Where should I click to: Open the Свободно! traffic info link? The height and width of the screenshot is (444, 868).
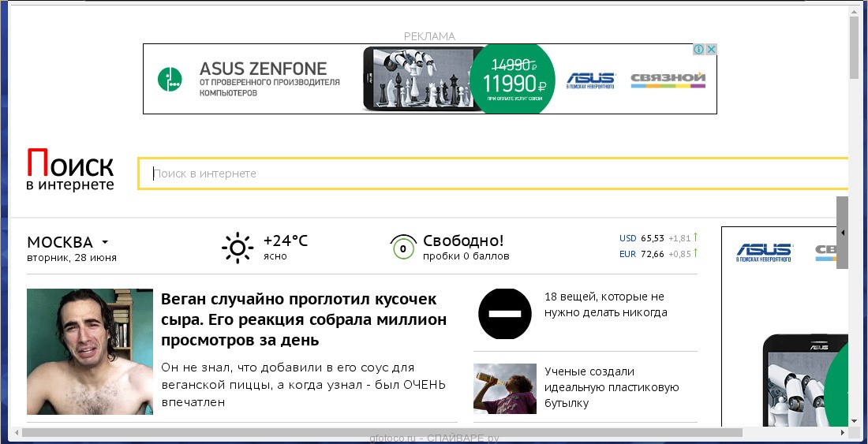pyautogui.click(x=463, y=241)
